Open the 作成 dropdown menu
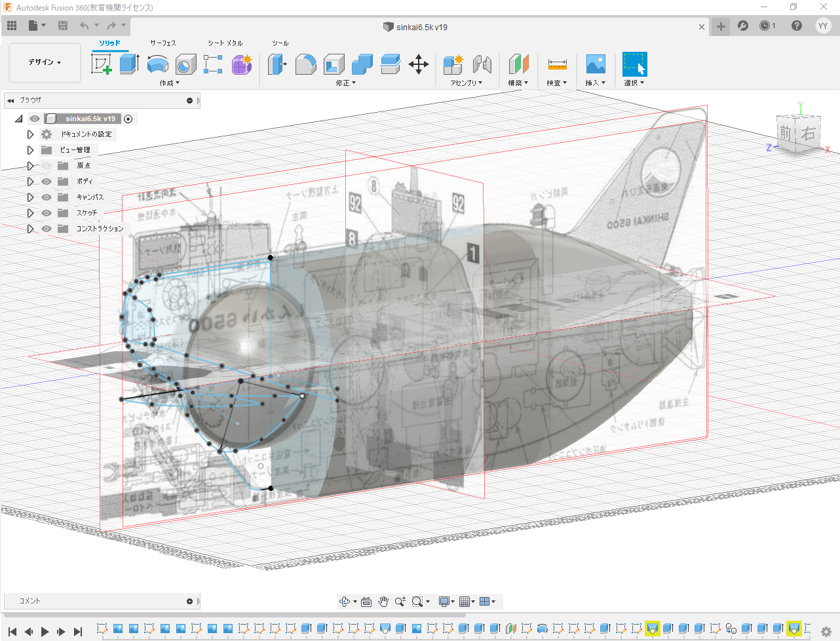Image resolution: width=840 pixels, height=641 pixels. pos(170,83)
